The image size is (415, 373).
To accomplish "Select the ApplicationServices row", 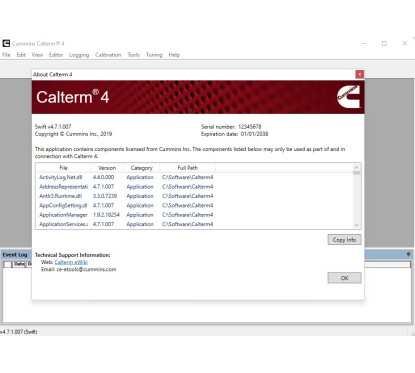I will coord(126,224).
